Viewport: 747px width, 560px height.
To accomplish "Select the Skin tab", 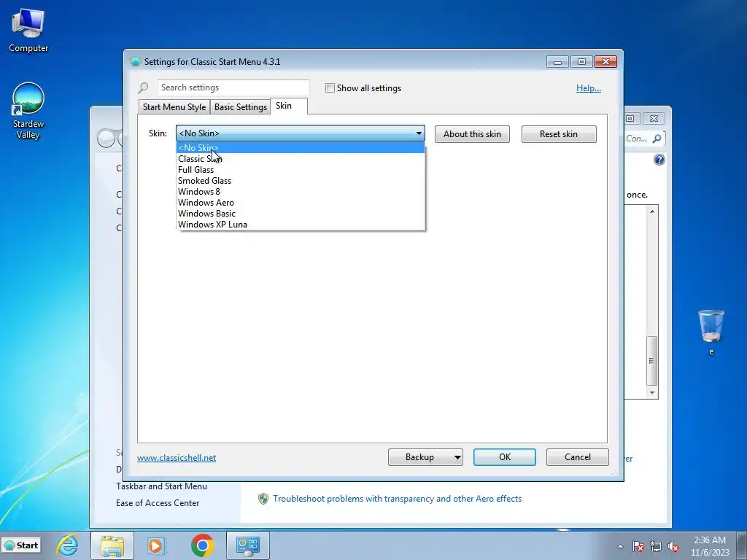I will coord(289,106).
